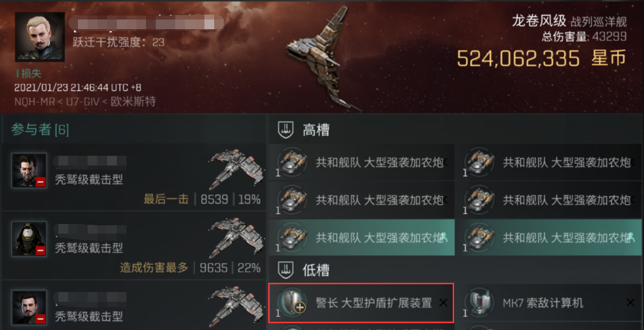Click the X mark on 警长 大型护盾扩展装置
This screenshot has height=330, width=644.
click(x=443, y=303)
